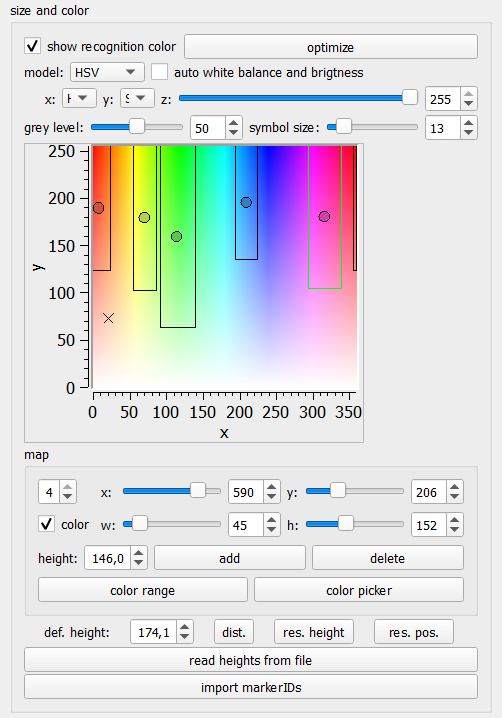This screenshot has width=502, height=718.
Task: Click the z value field showing 255
Action: 442,99
